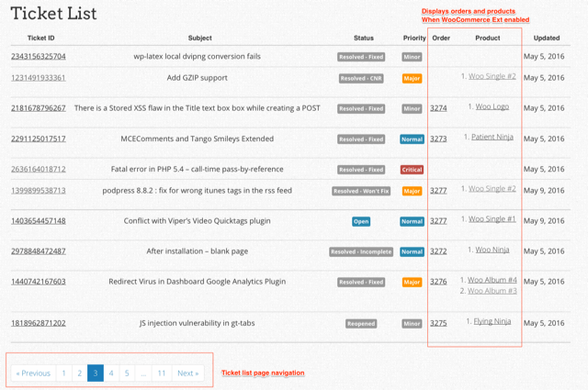Open order 3274 link
588x390 pixels.
[438, 108]
